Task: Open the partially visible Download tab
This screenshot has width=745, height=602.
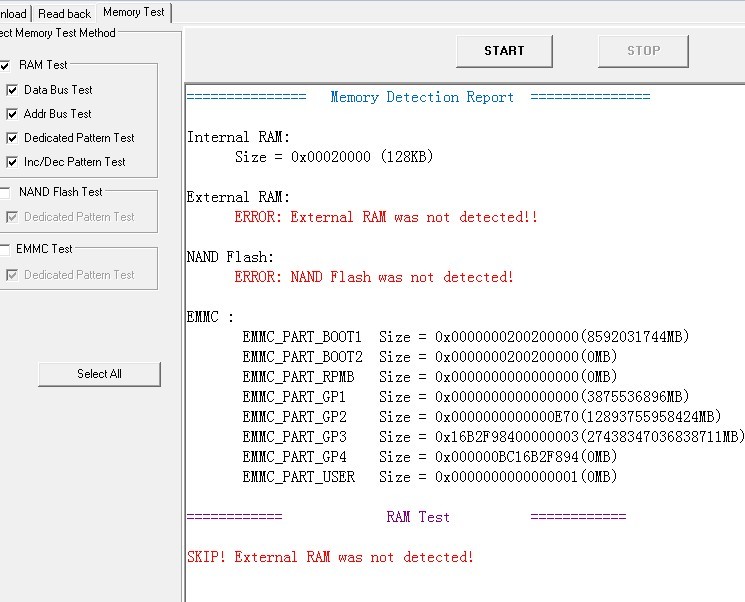Action: click(14, 14)
